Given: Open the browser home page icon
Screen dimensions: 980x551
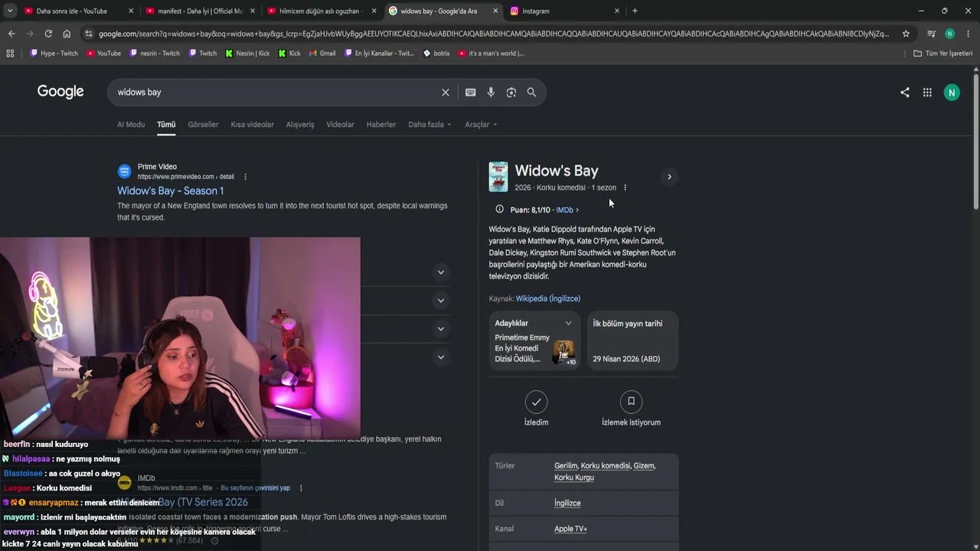Looking at the screenshot, I should [x=67, y=34].
